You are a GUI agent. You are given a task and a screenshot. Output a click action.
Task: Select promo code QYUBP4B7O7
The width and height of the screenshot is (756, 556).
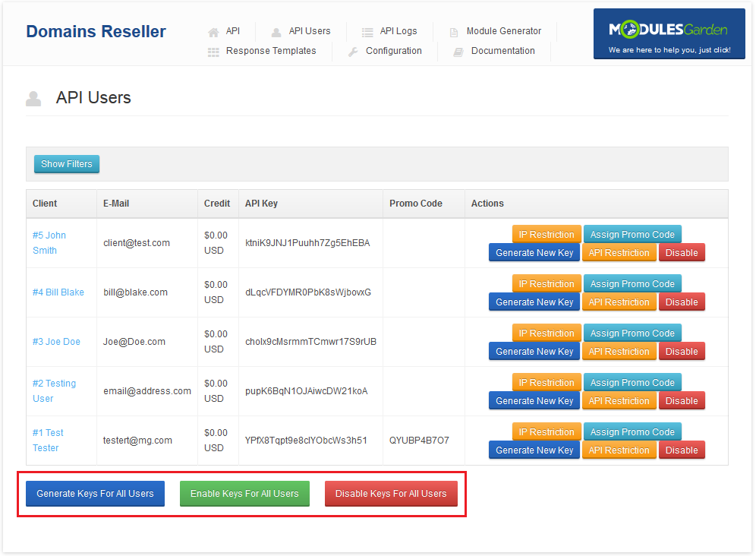pyautogui.click(x=419, y=441)
